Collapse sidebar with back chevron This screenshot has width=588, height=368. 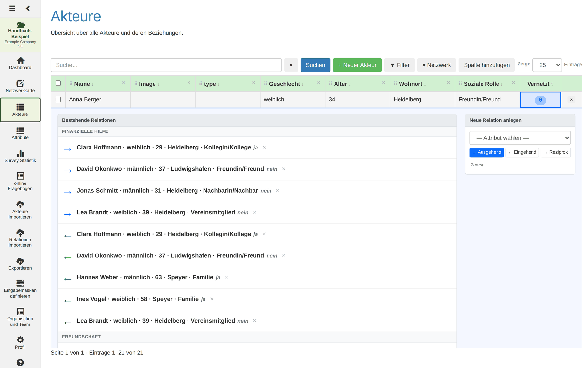click(28, 8)
